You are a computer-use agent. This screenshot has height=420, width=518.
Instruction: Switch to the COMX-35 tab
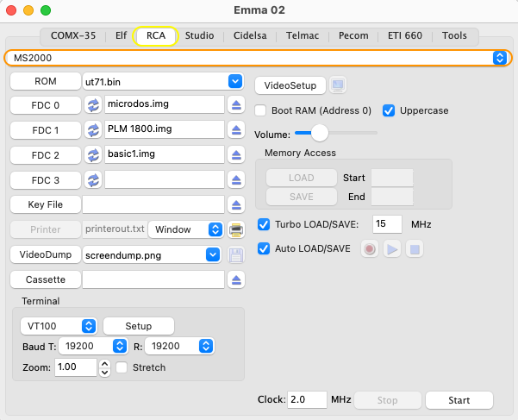coord(73,35)
